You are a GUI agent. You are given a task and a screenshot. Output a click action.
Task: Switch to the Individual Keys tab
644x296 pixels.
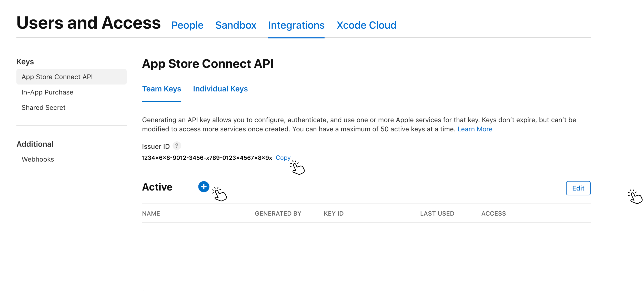pyautogui.click(x=220, y=89)
